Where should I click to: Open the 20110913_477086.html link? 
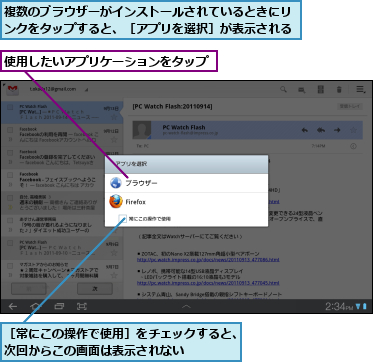click(x=208, y=260)
